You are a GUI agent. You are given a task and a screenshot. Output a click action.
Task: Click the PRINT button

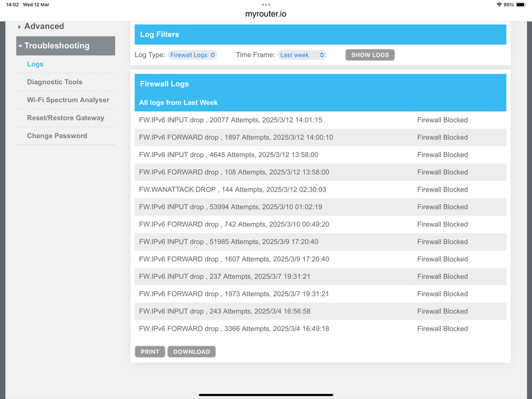(150, 352)
